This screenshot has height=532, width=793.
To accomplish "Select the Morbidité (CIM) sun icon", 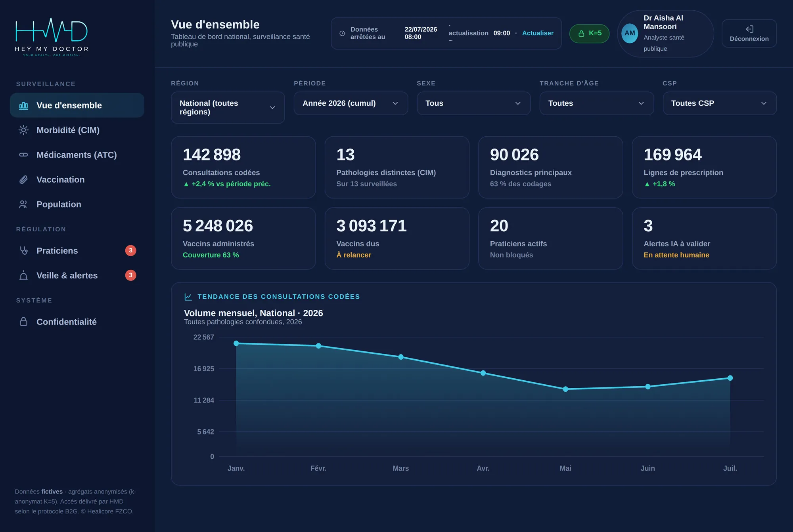I will click(23, 130).
